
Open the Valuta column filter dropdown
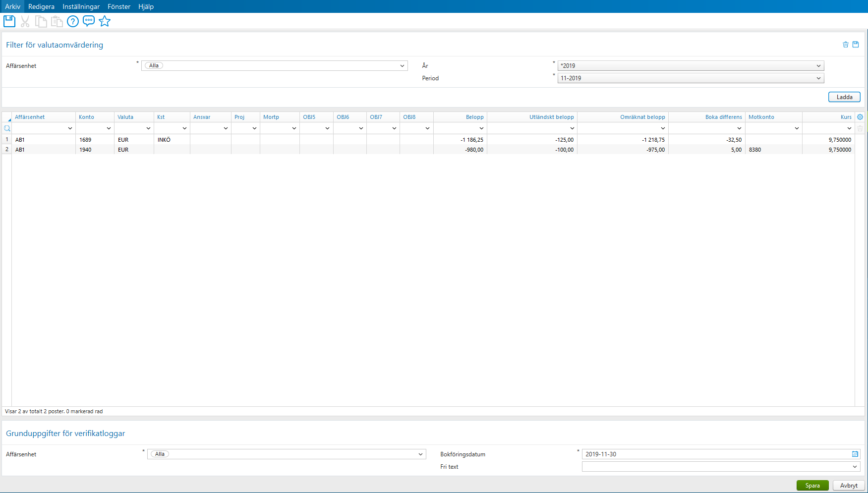coord(148,128)
